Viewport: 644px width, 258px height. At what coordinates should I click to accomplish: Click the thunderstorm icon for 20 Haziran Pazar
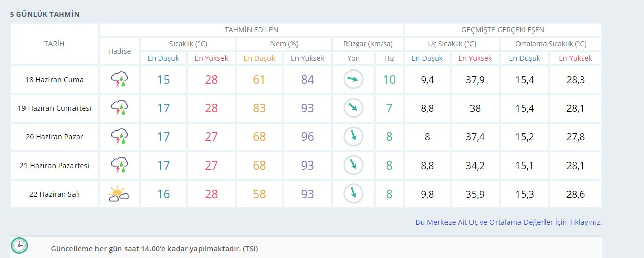pos(119,137)
